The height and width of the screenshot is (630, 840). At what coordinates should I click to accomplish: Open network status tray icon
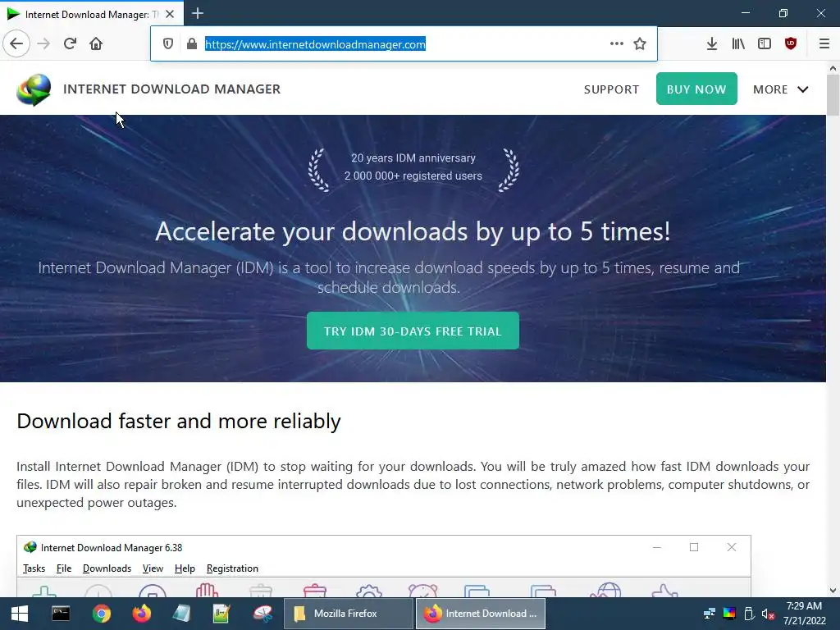(x=710, y=614)
